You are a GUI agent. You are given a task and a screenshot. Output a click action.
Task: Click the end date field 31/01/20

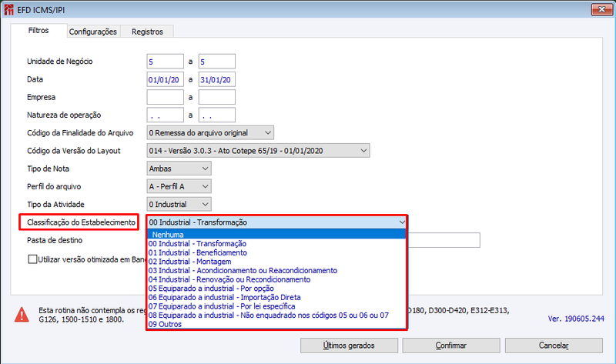point(217,79)
